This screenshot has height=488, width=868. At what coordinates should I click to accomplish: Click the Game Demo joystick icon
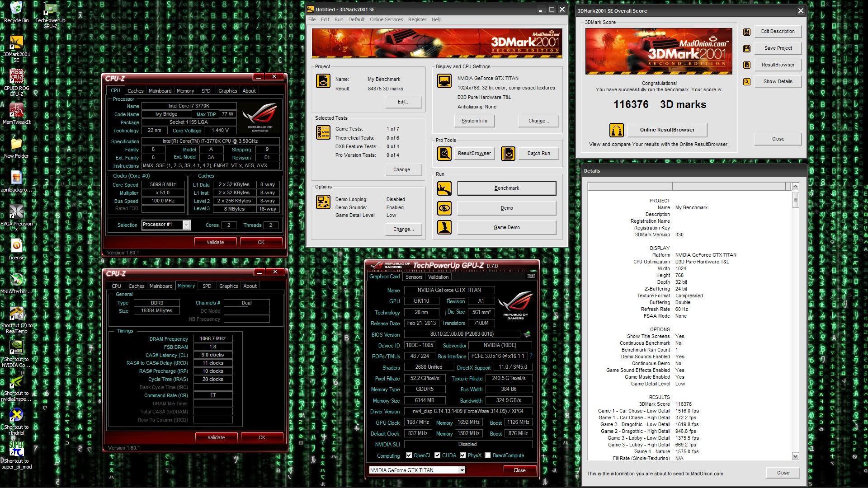tap(444, 227)
